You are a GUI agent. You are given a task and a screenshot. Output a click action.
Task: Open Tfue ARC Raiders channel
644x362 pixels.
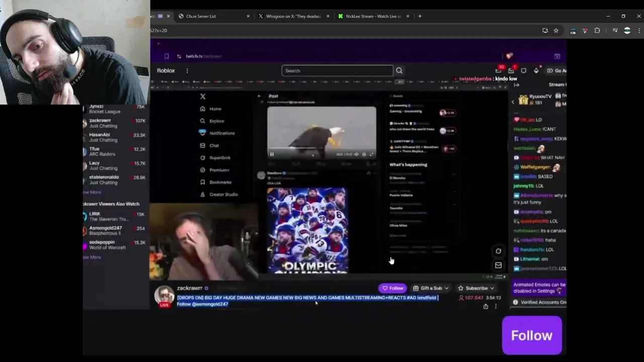tap(115, 151)
